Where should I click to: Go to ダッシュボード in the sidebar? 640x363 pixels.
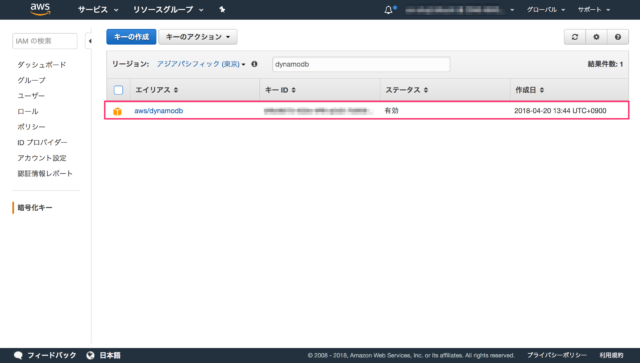tap(42, 65)
